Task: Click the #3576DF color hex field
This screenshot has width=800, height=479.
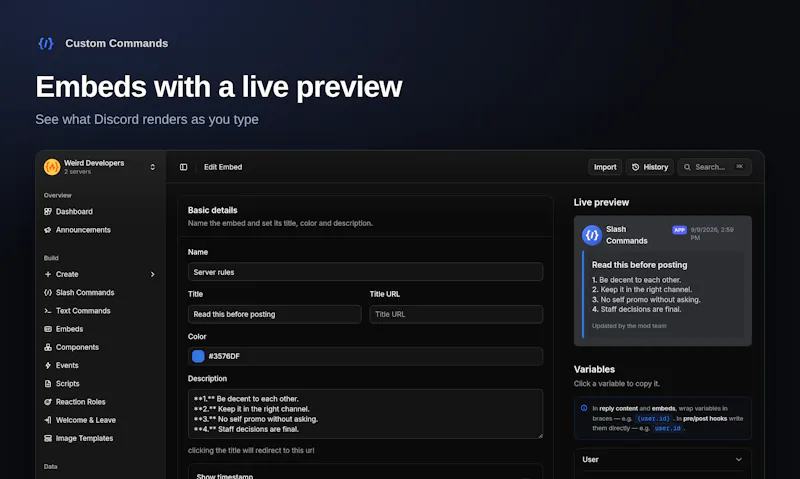Action: [365, 356]
